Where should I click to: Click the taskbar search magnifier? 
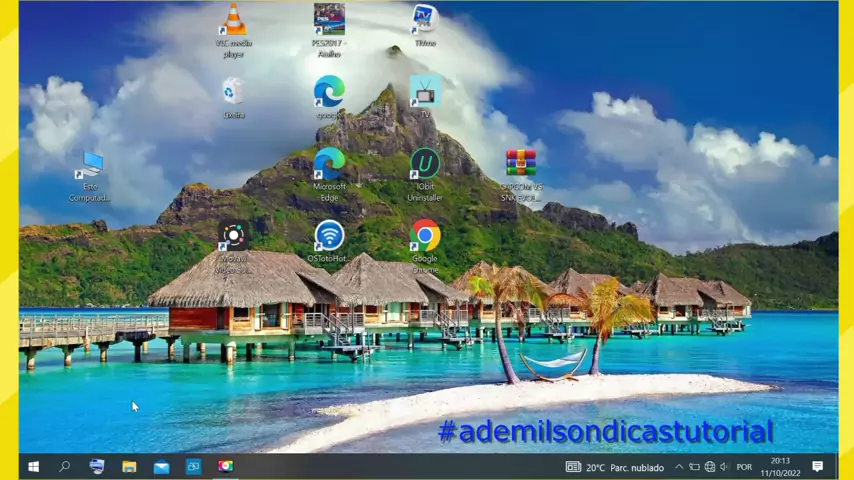click(65, 466)
